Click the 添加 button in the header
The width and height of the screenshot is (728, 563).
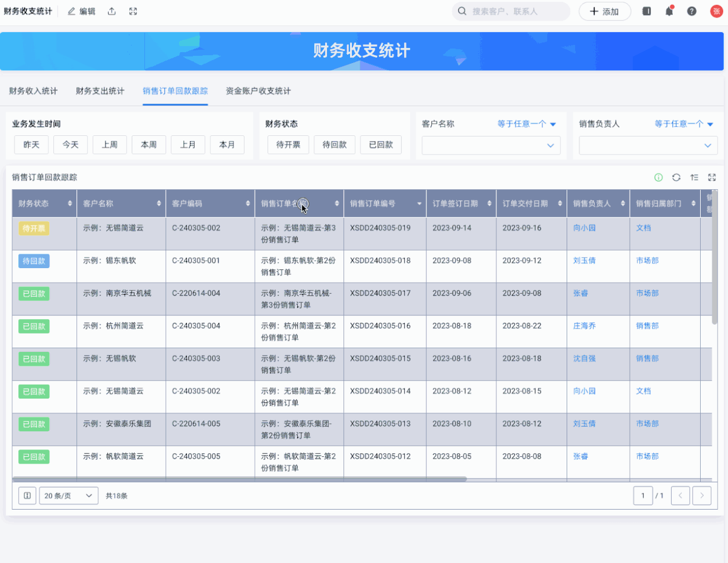point(604,11)
